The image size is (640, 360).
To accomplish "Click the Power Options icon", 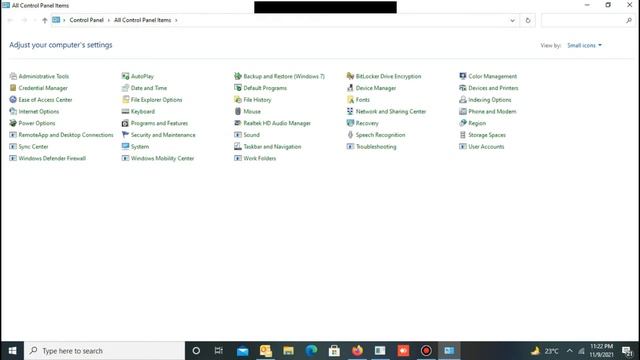I will pyautogui.click(x=13, y=123).
